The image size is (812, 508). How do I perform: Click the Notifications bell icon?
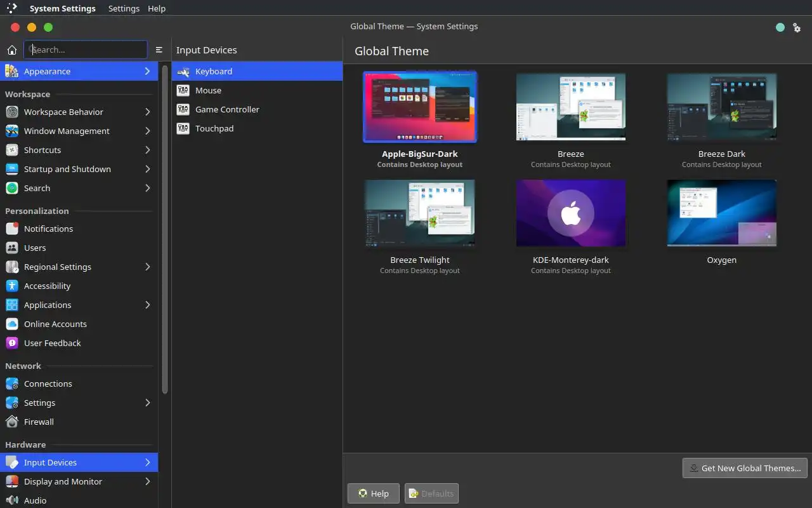pyautogui.click(x=11, y=229)
